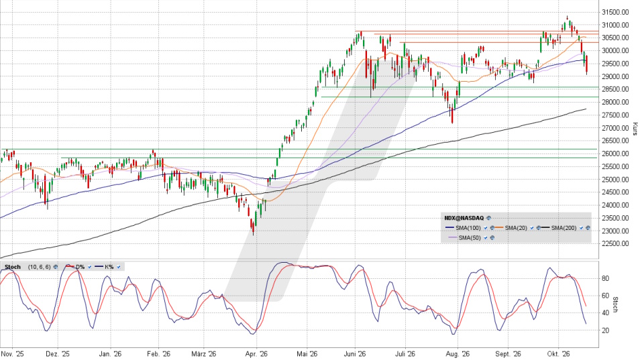The height and width of the screenshot is (362, 644).
Task: Click the Aug. '26 date label
Action: point(458,354)
